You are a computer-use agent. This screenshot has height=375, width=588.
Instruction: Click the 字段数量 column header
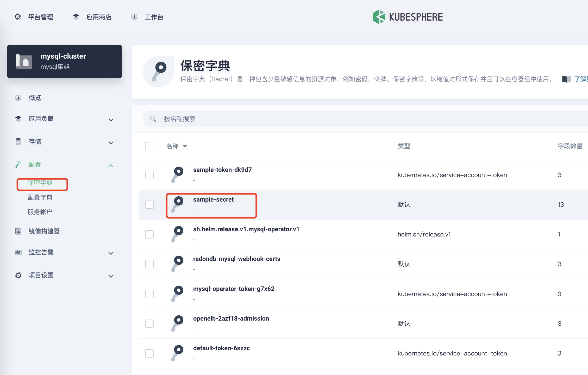(570, 146)
